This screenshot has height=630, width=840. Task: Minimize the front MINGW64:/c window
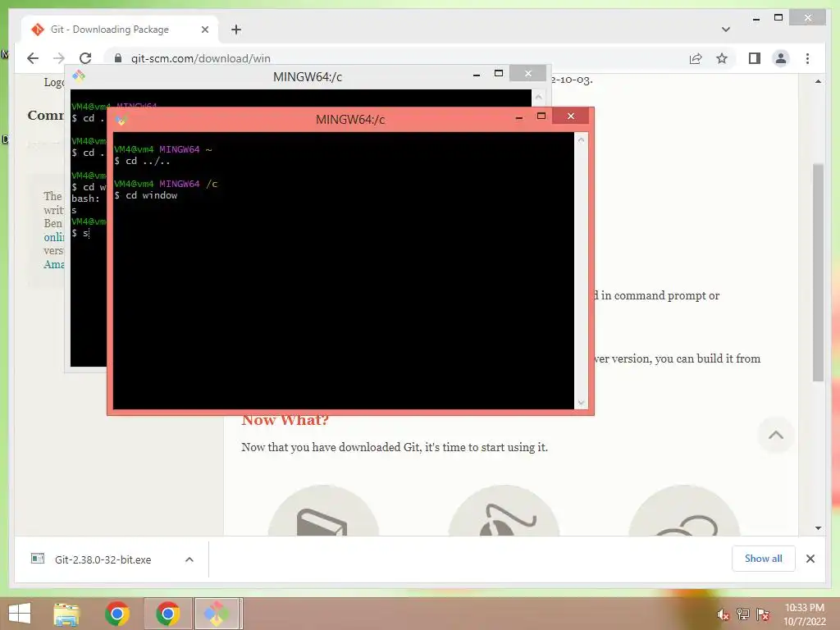tap(518, 116)
